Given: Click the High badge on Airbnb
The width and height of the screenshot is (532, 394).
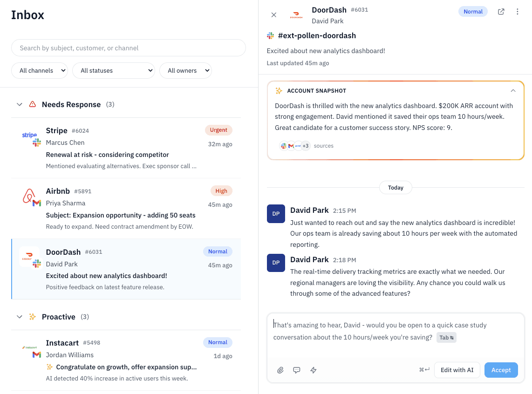Looking at the screenshot, I should click(x=221, y=191).
